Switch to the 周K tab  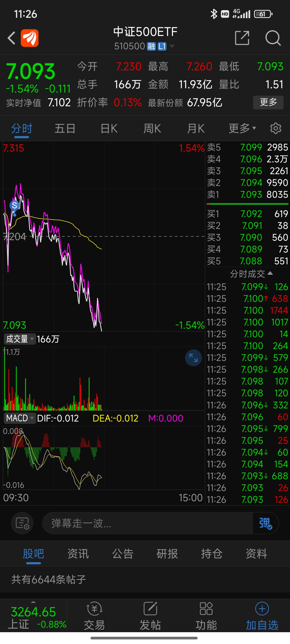coord(152,129)
